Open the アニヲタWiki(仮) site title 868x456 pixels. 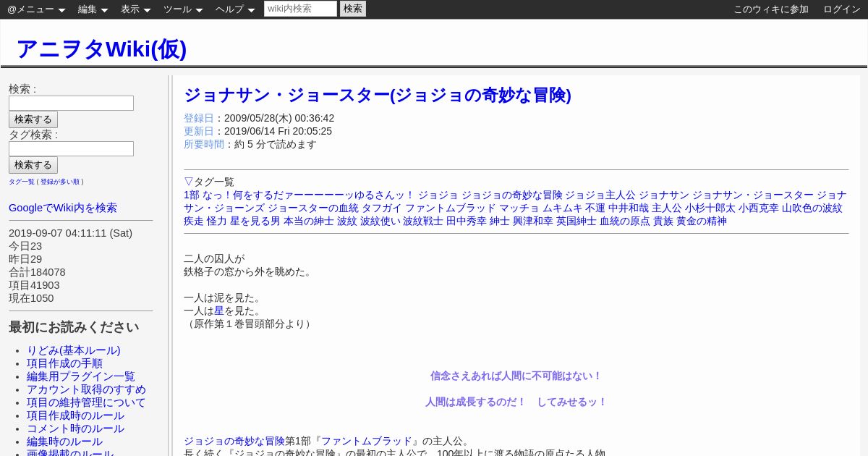(101, 48)
